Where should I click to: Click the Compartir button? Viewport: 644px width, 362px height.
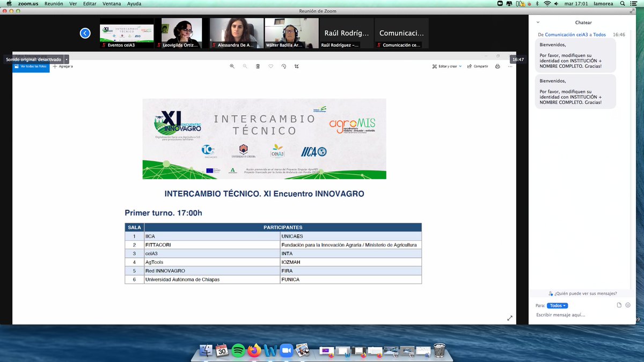click(x=478, y=66)
